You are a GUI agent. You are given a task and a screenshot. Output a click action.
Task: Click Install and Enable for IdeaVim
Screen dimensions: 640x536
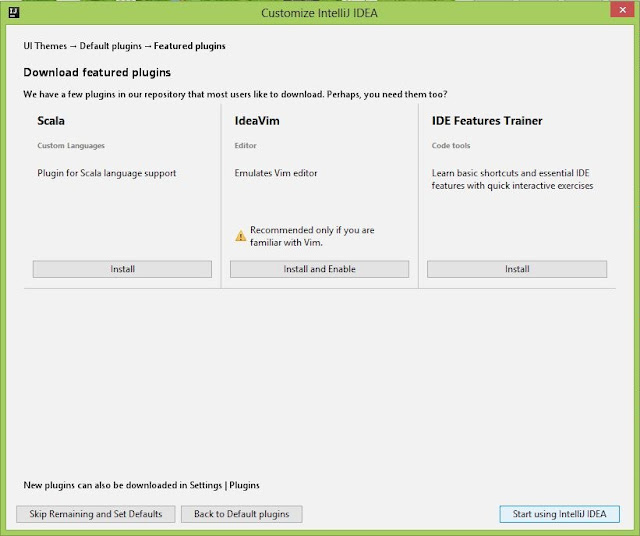tap(319, 269)
